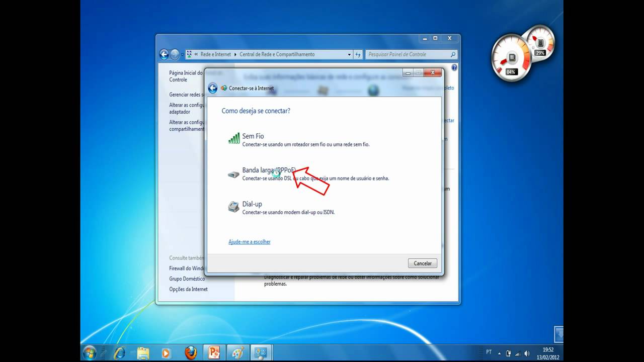The height and width of the screenshot is (362, 644).
Task: Click the green wireless signal bars icon
Action: [234, 138]
